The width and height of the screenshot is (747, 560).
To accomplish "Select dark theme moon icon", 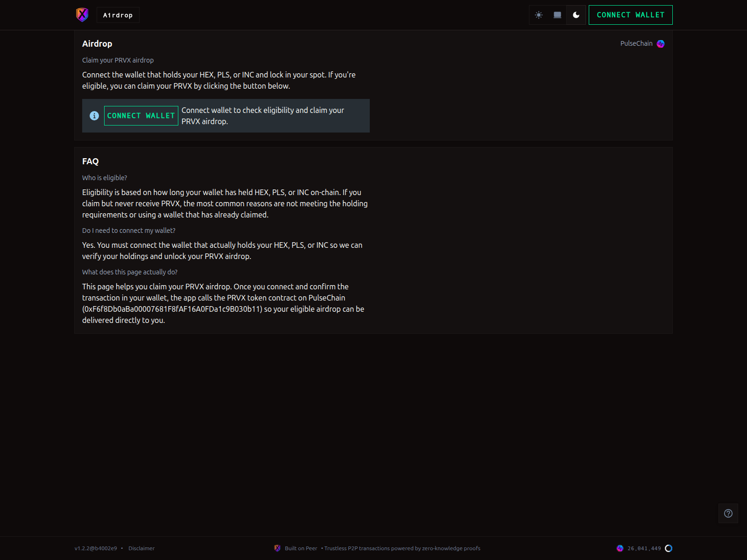I will pyautogui.click(x=576, y=15).
